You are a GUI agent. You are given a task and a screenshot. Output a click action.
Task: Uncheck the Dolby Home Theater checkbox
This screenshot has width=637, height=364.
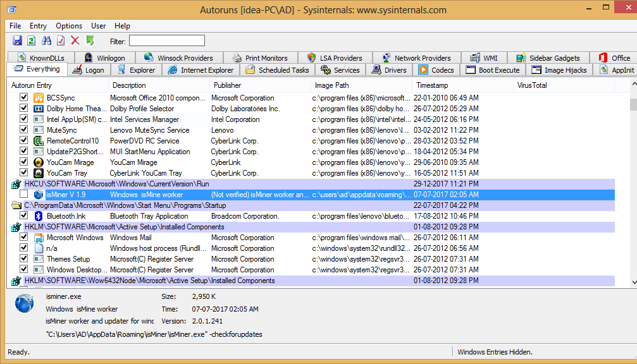tap(24, 108)
